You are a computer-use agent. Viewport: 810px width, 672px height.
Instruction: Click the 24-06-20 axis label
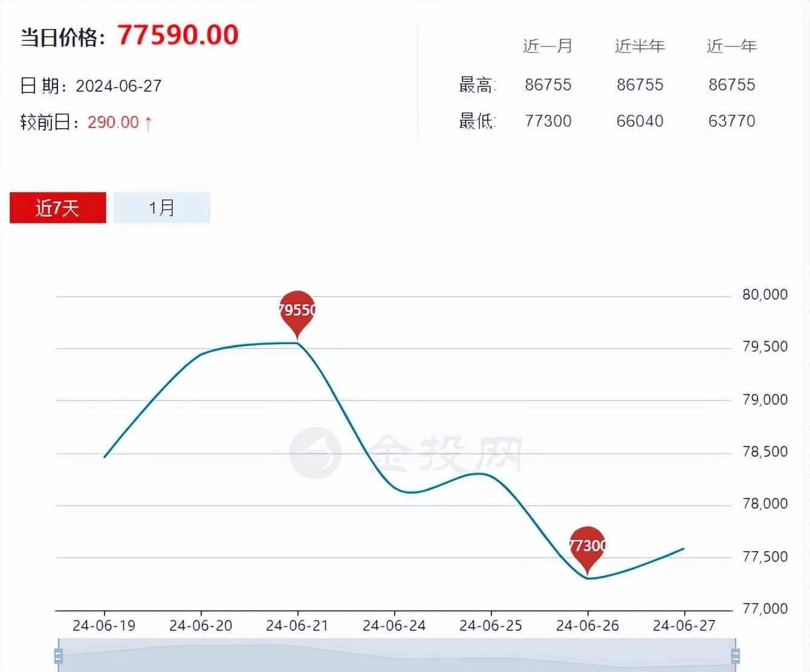point(201,625)
